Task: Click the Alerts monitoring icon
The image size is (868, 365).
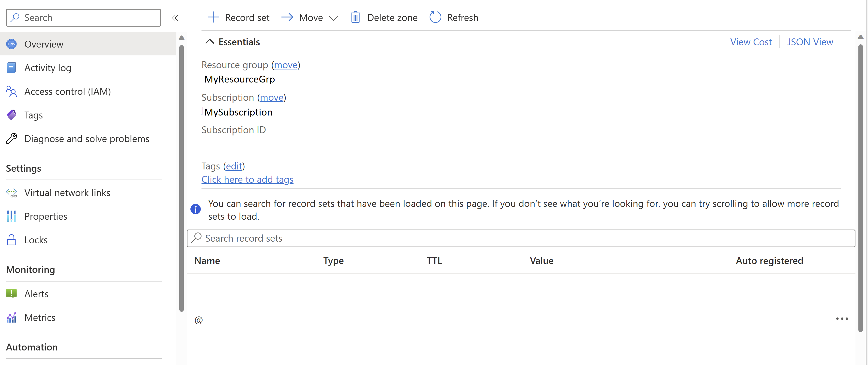Action: [x=12, y=294]
